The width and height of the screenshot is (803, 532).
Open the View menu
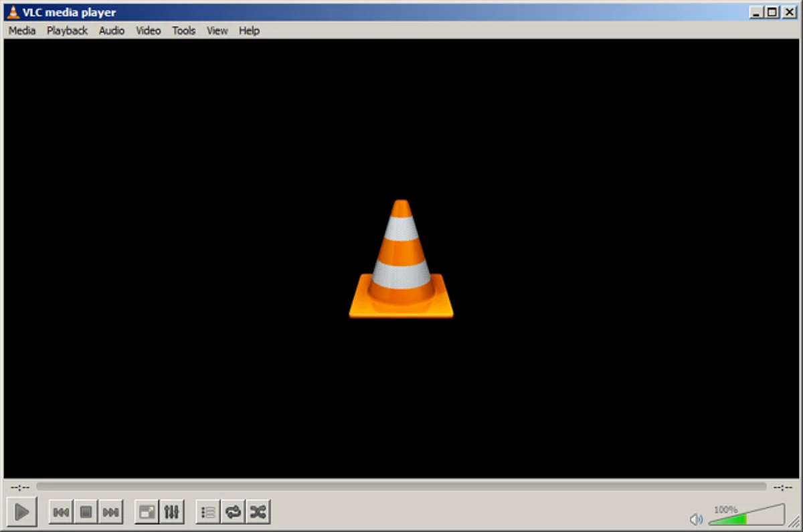217,30
